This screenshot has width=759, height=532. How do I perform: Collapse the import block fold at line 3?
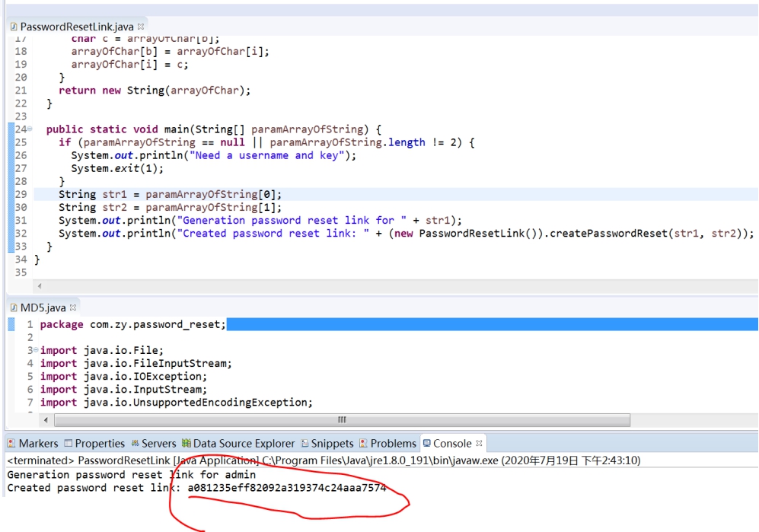tap(36, 350)
